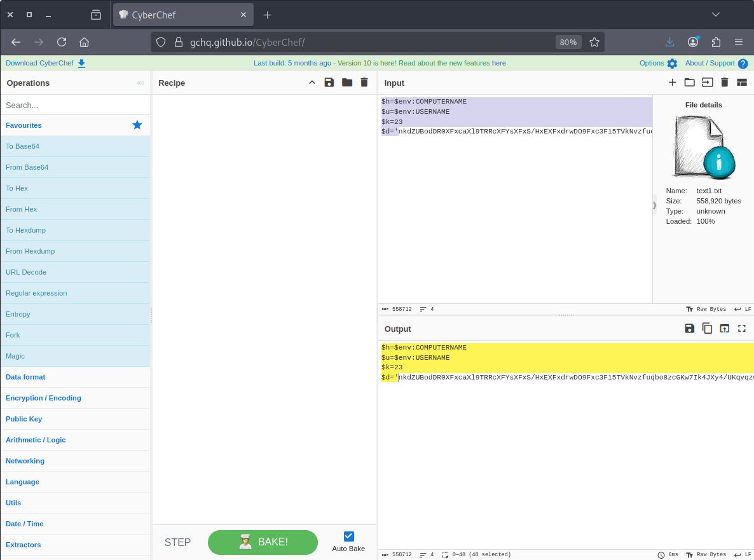Collapse the recipe panel chevron

(312, 83)
